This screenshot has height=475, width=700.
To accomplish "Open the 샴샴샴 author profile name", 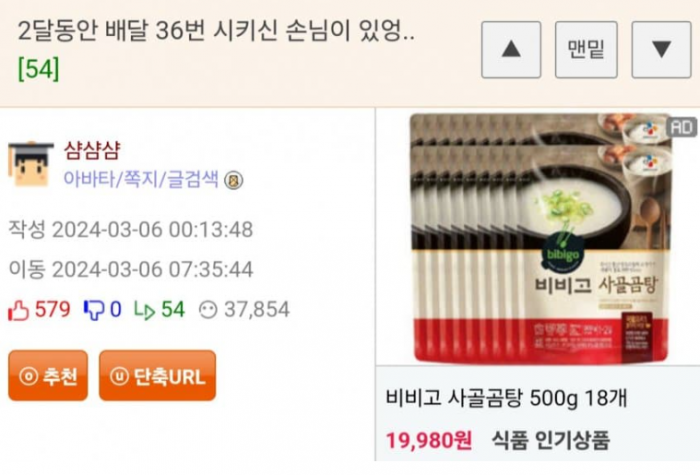I will [92, 150].
